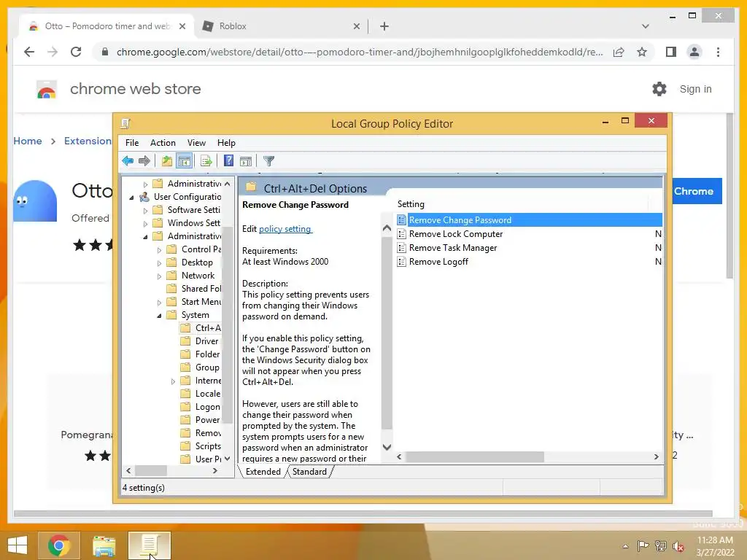Open Chrome side panel icon

click(671, 52)
